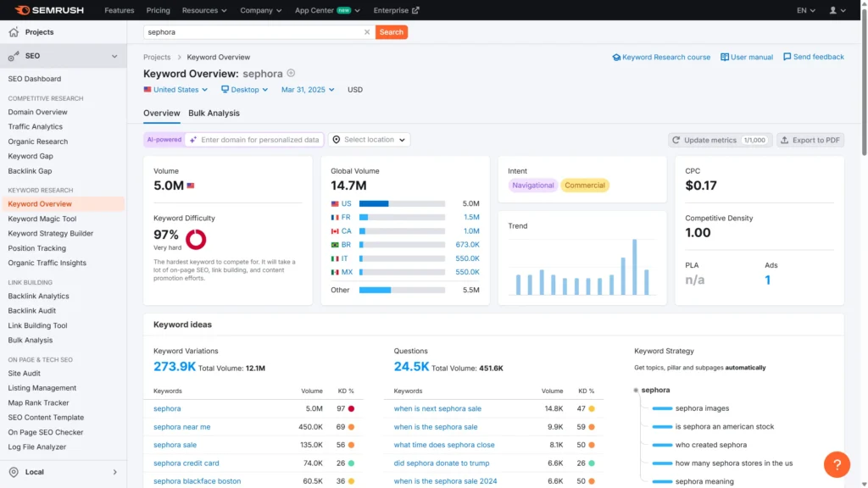Click the Select location pin icon
Viewport: 868px width, 488px height.
(336, 140)
